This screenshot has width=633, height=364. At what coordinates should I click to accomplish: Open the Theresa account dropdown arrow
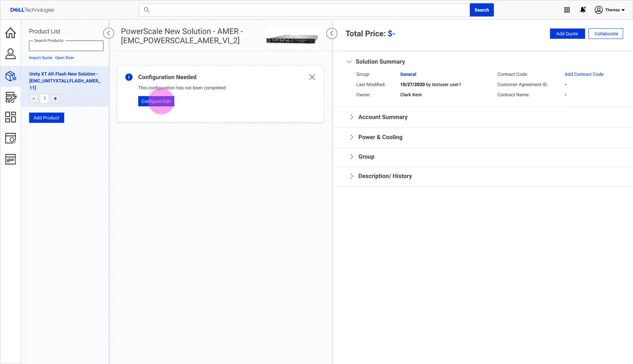623,10
